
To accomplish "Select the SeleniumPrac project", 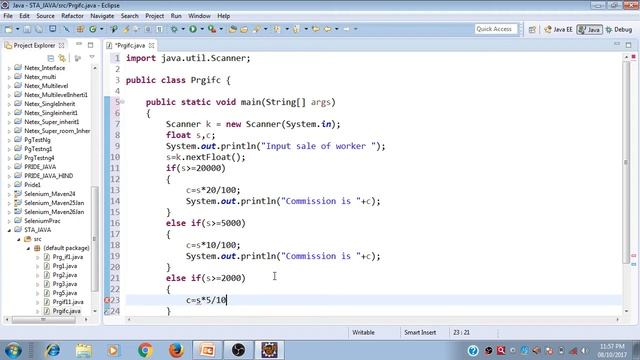I will coord(42,221).
